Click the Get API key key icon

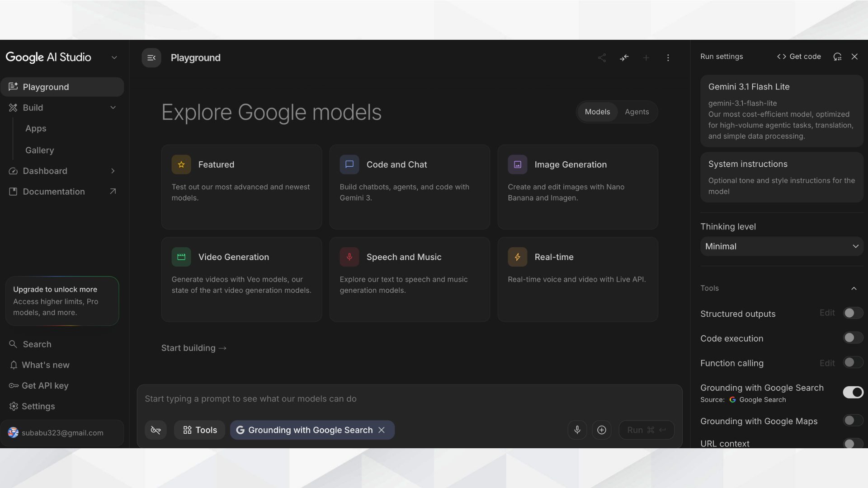tap(14, 386)
